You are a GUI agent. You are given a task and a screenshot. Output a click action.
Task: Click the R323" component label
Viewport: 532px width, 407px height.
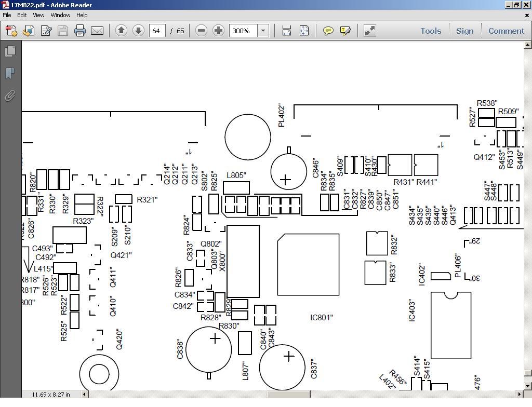83,221
